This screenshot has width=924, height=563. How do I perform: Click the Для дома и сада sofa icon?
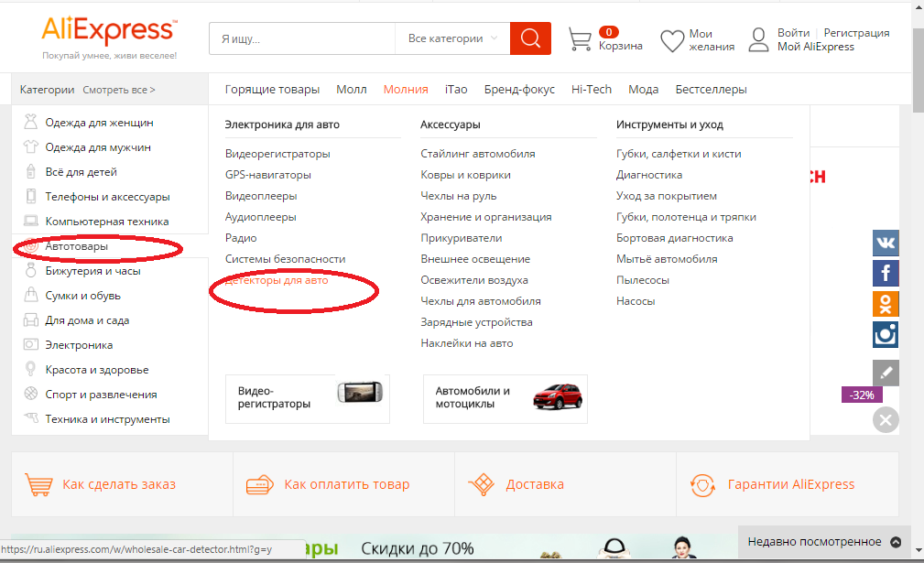pyautogui.click(x=30, y=319)
